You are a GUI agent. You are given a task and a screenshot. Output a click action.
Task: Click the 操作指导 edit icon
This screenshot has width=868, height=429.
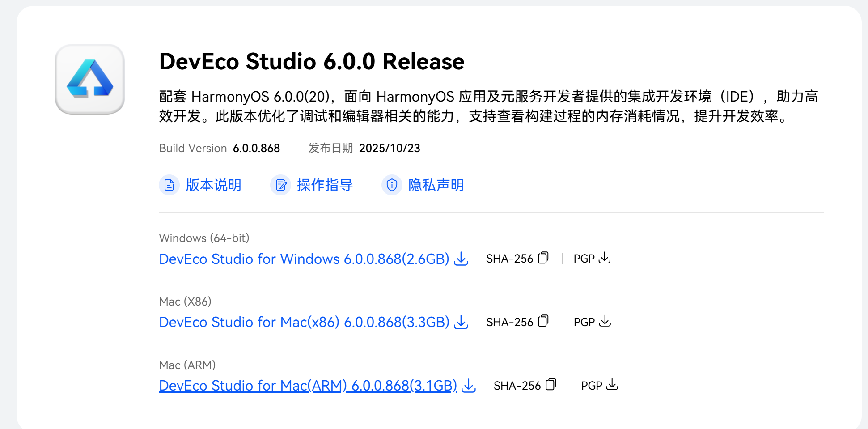(281, 185)
